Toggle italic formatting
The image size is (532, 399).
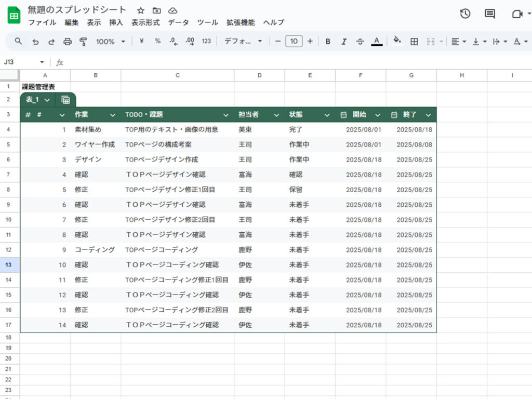(x=344, y=42)
